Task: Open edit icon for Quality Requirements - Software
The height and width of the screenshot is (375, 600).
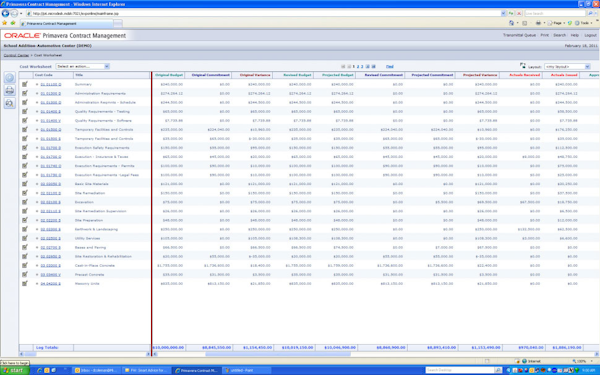Action: click(25, 120)
